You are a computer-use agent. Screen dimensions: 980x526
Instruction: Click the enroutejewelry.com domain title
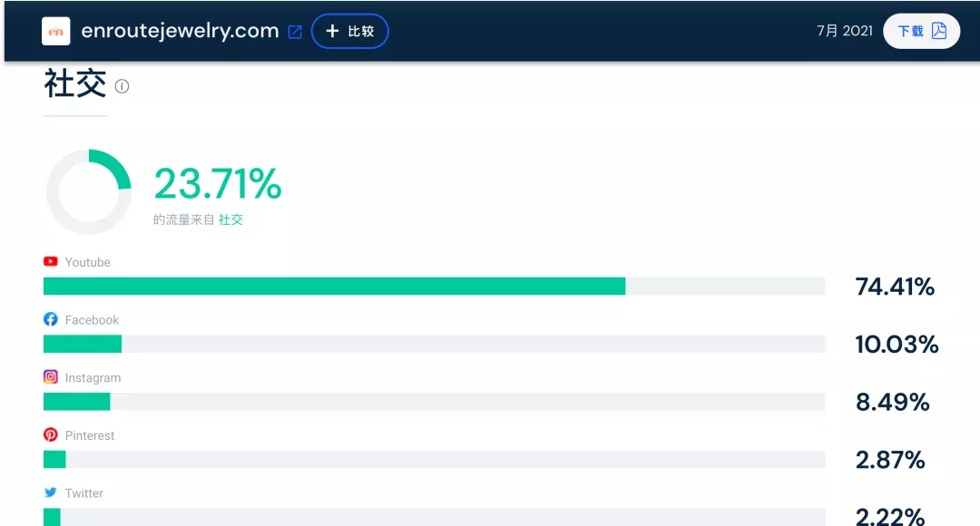(x=180, y=31)
